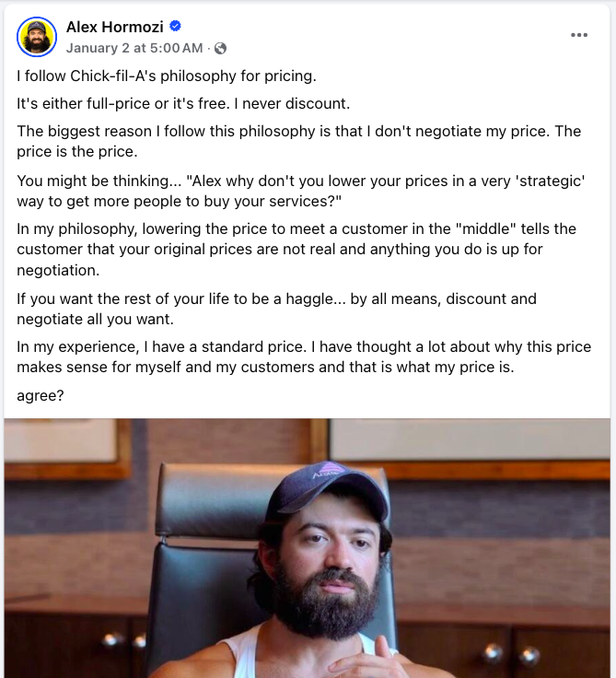
Task: Open the Alex Hormozi profile name link
Action: [x=115, y=28]
